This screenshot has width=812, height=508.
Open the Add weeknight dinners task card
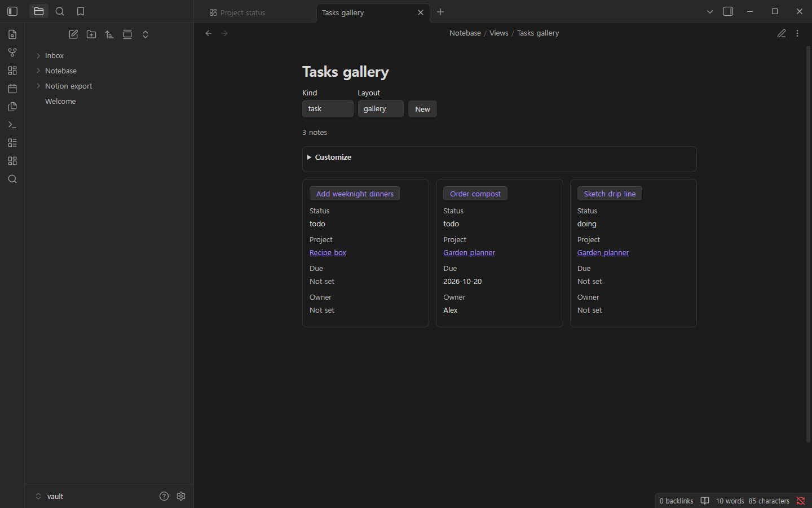355,194
